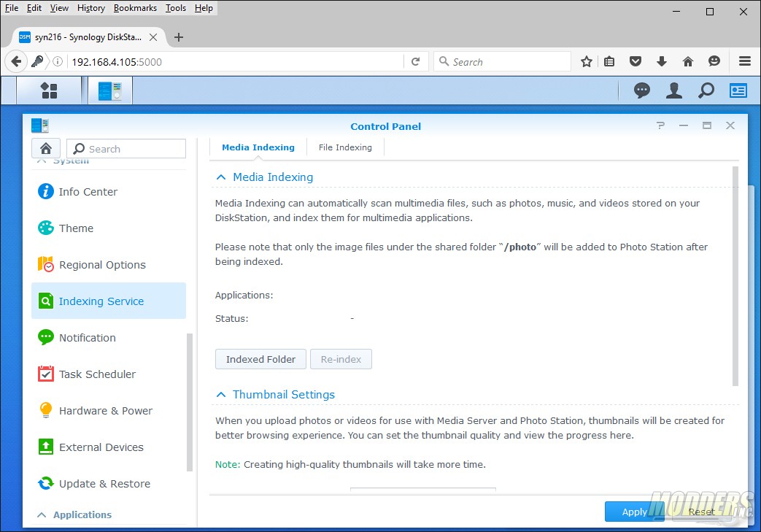Click the Indexed Folder button
Viewport: 761px width, 532px height.
(x=260, y=359)
